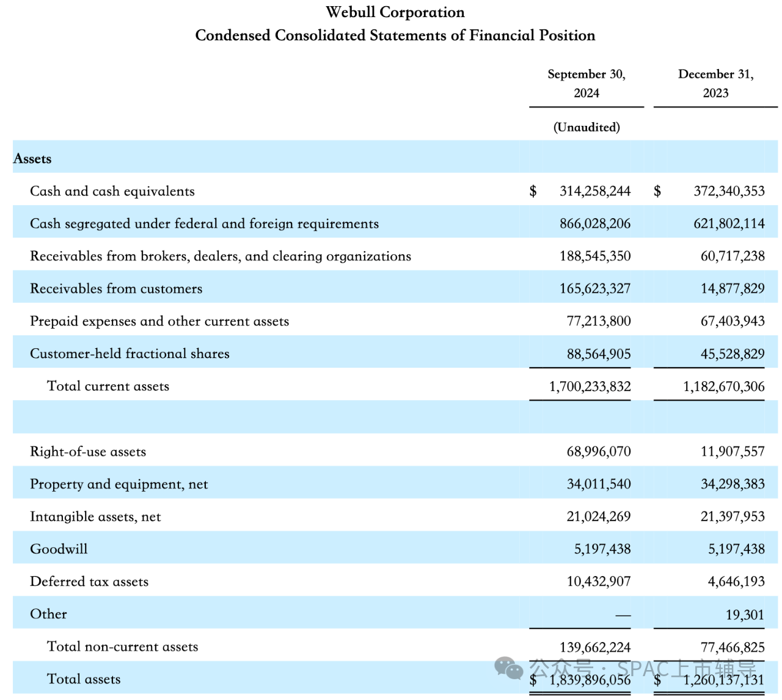Click Goodwill value in December 2023 column
Image resolution: width=782 pixels, height=700 pixels.
[x=736, y=549]
